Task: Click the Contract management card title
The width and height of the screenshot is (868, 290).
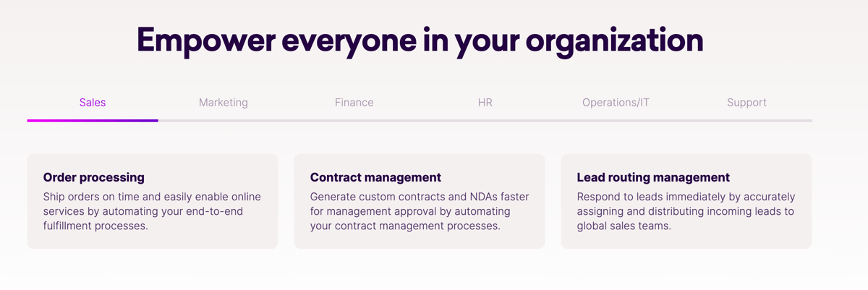Action: coord(375,177)
